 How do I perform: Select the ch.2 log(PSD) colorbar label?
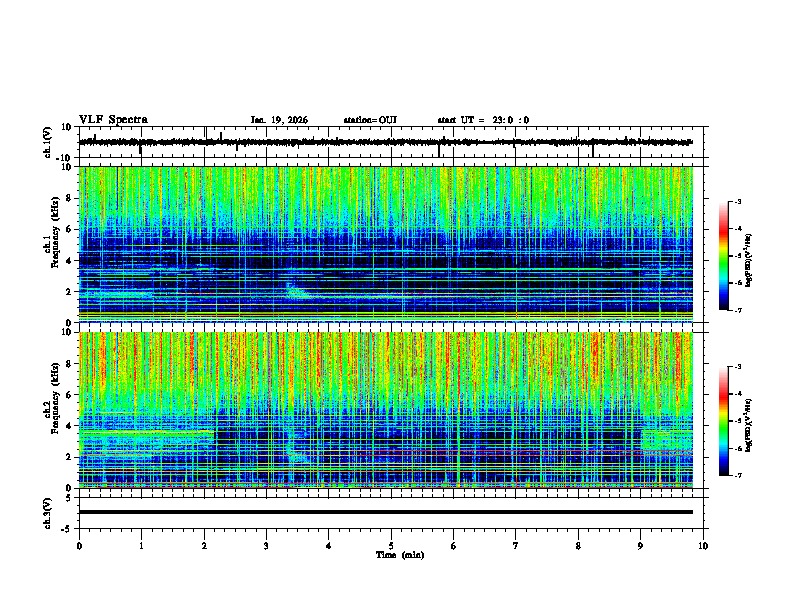click(x=749, y=425)
